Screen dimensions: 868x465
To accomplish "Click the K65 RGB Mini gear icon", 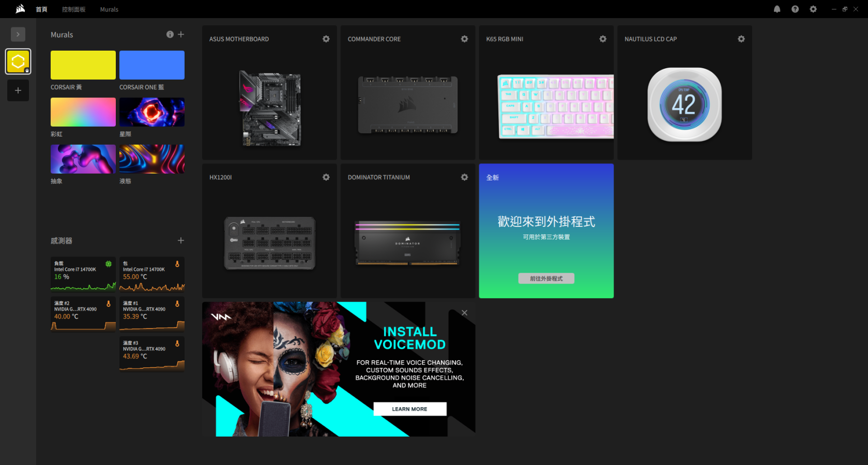I will (x=603, y=39).
